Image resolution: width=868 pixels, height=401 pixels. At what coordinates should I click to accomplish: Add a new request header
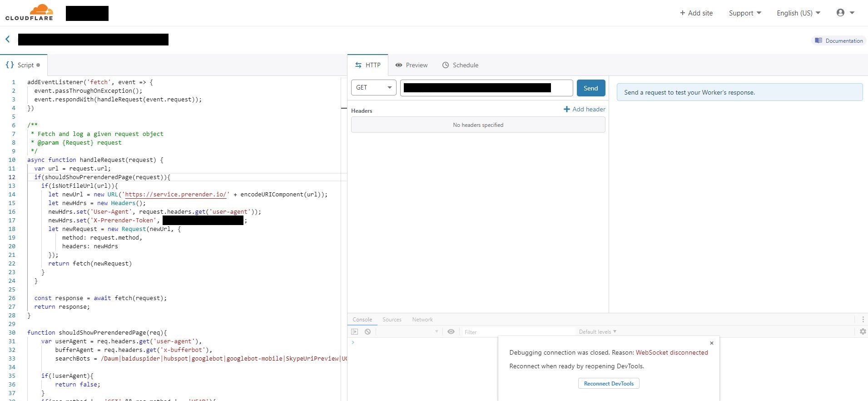coord(585,109)
